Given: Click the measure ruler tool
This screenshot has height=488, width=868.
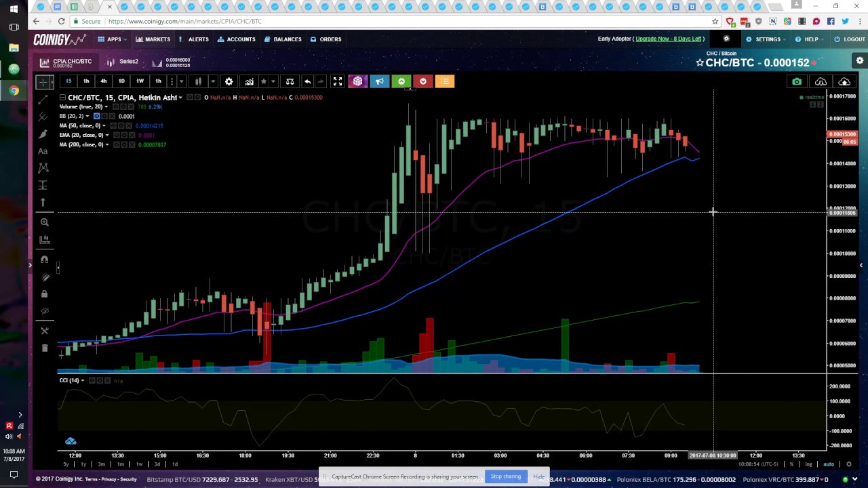Looking at the screenshot, I should (44, 239).
